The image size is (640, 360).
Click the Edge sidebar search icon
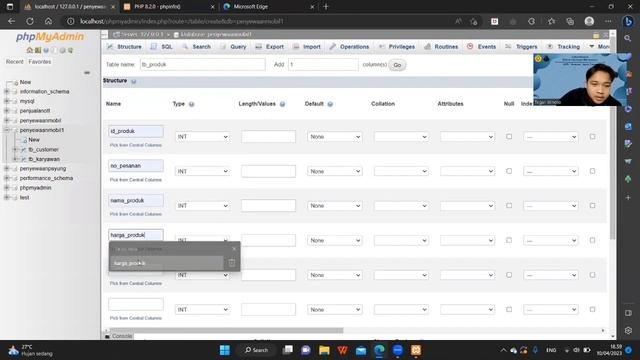628,38
